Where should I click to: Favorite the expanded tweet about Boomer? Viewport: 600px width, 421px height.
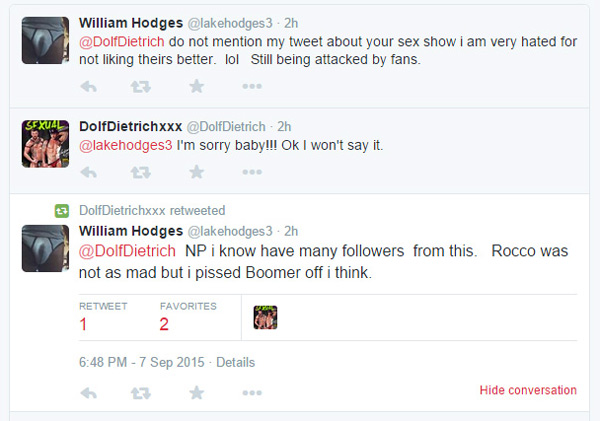coord(197,392)
